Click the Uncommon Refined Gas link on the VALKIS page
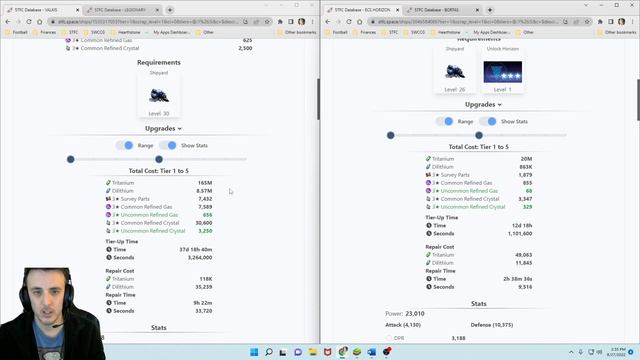This screenshot has height=360, width=640. (x=149, y=215)
